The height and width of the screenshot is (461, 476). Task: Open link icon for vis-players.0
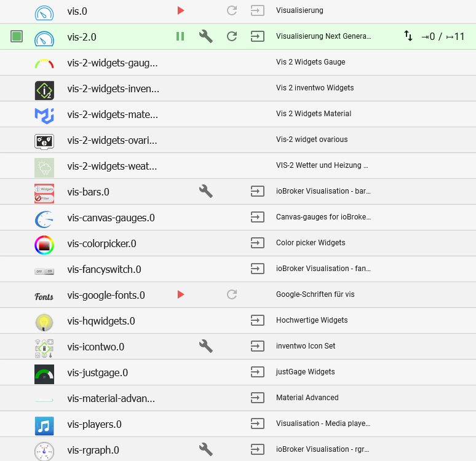(258, 424)
